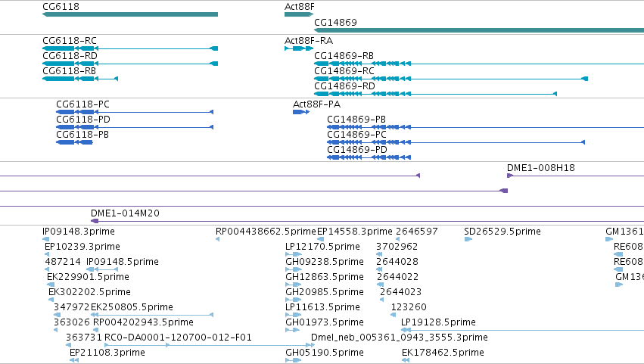Select the CG6118-PB protein label
The height and width of the screenshot is (364, 644).
tap(82, 135)
